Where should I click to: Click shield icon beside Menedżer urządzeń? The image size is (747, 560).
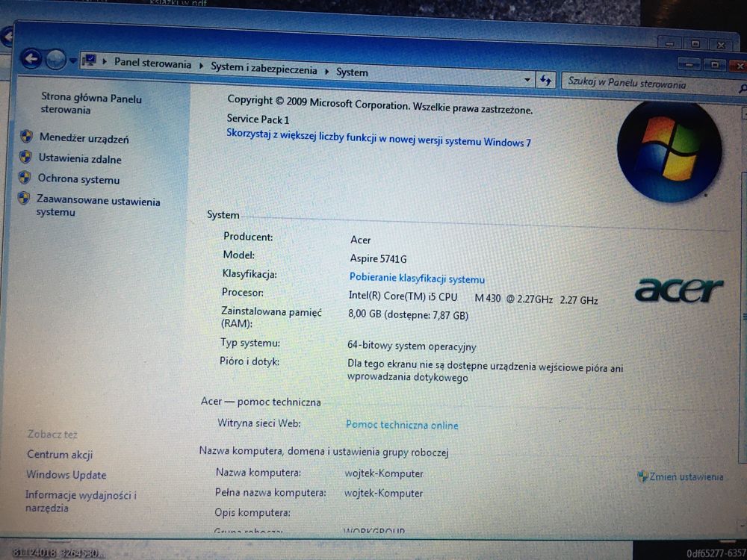[27, 137]
